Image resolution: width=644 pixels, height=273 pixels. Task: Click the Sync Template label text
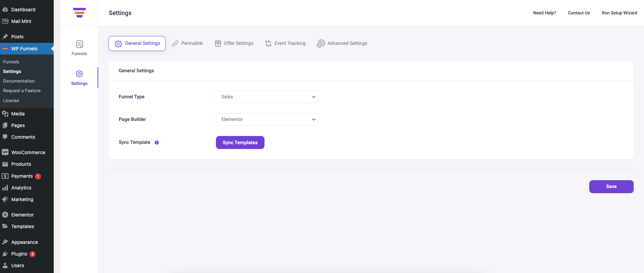(134, 142)
